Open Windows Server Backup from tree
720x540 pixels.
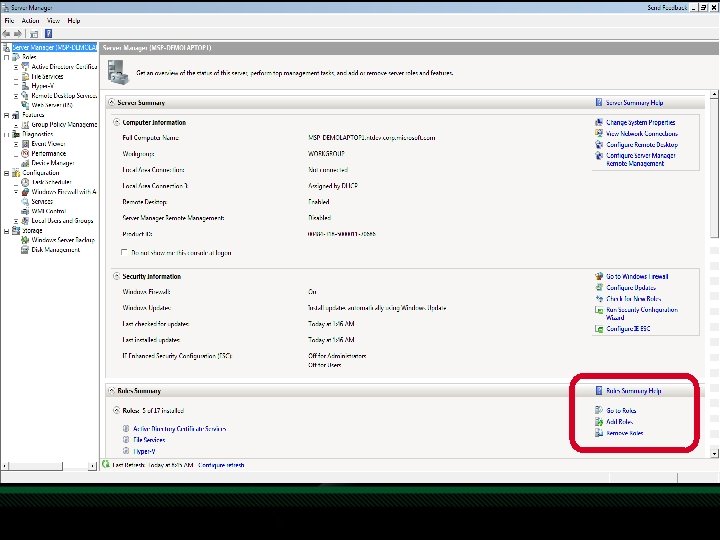click(x=63, y=240)
